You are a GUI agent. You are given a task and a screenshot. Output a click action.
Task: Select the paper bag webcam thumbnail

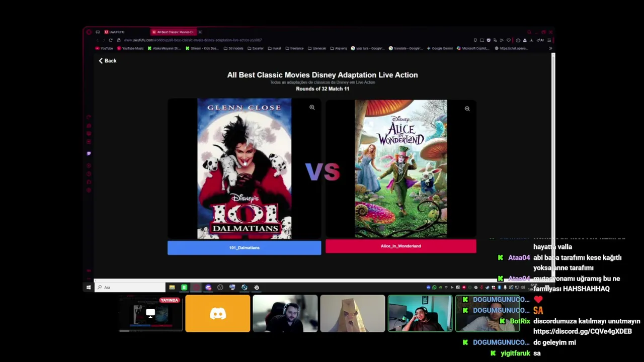pos(352,314)
